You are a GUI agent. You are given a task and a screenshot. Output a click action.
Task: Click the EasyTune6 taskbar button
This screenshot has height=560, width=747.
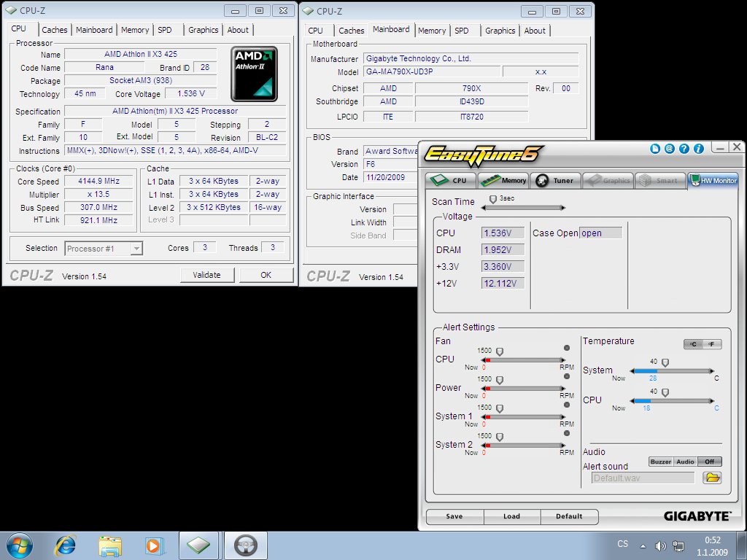click(x=246, y=545)
